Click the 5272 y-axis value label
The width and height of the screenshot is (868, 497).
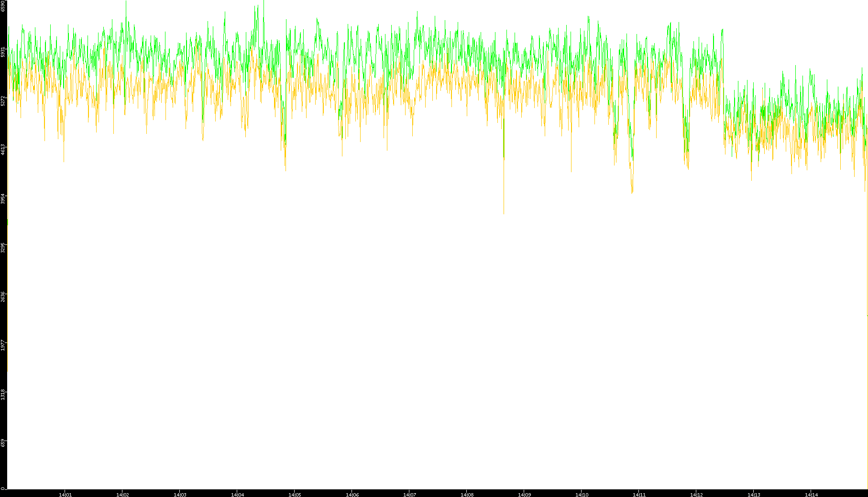pyautogui.click(x=3, y=101)
